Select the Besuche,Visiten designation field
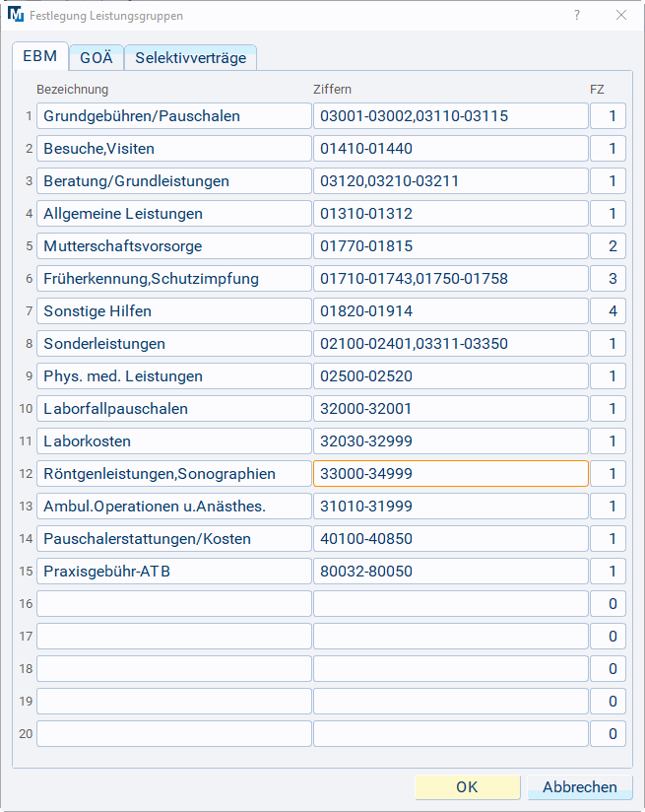 coord(173,149)
